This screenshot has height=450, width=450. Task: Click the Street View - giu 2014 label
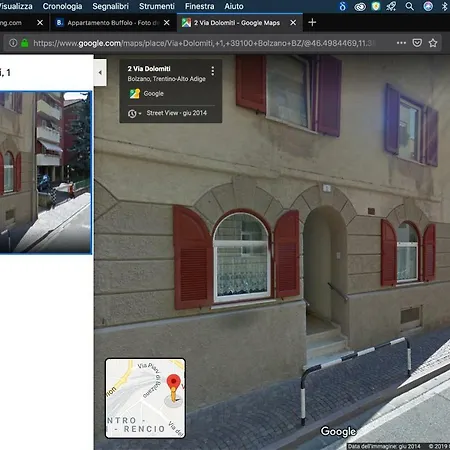(177, 113)
